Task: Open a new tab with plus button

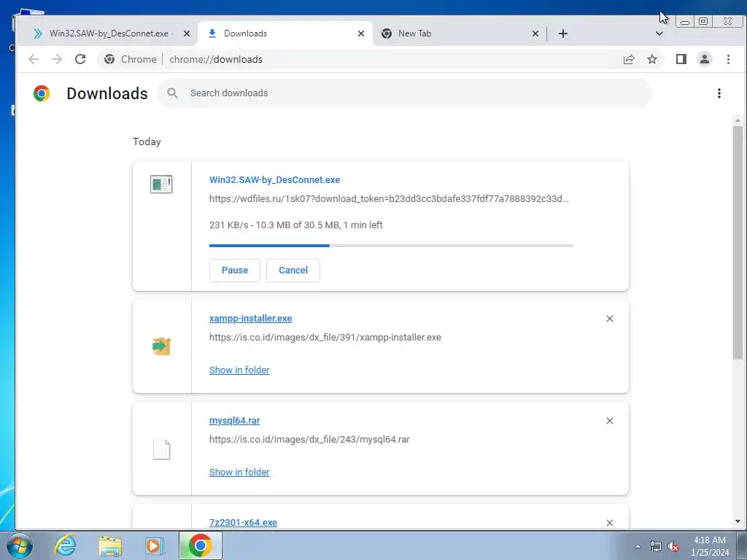Action: [x=563, y=34]
